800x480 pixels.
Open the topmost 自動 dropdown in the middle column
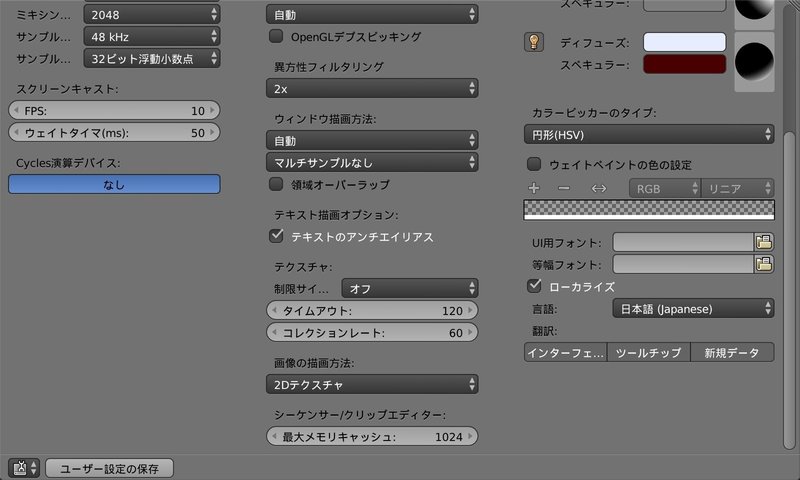[x=372, y=15]
